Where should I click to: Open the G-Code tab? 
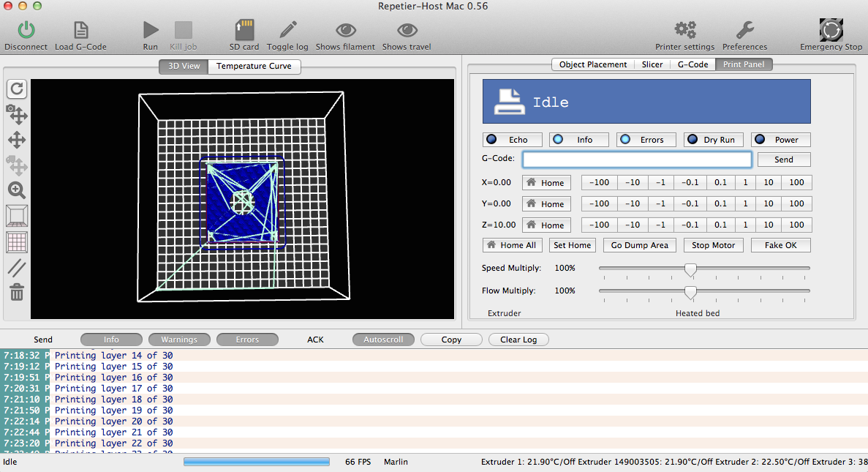692,64
